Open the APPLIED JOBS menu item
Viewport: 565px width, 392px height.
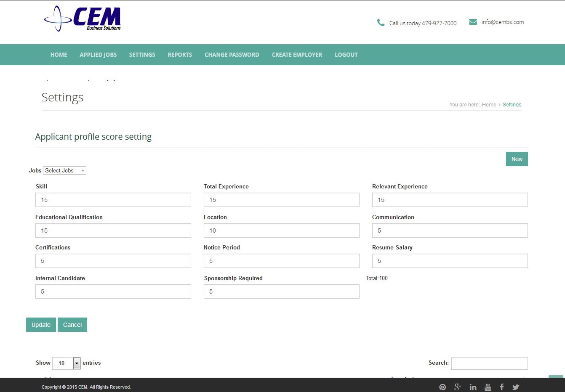click(98, 55)
